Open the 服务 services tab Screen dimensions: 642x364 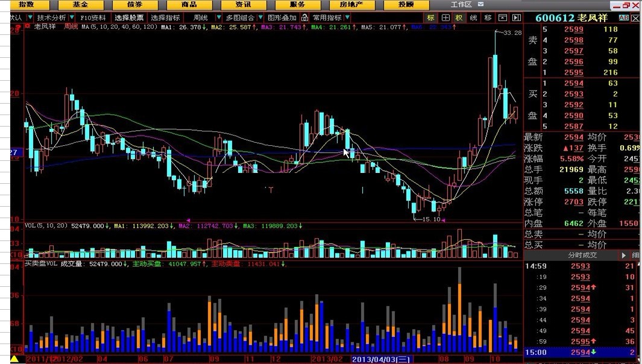pos(298,4)
